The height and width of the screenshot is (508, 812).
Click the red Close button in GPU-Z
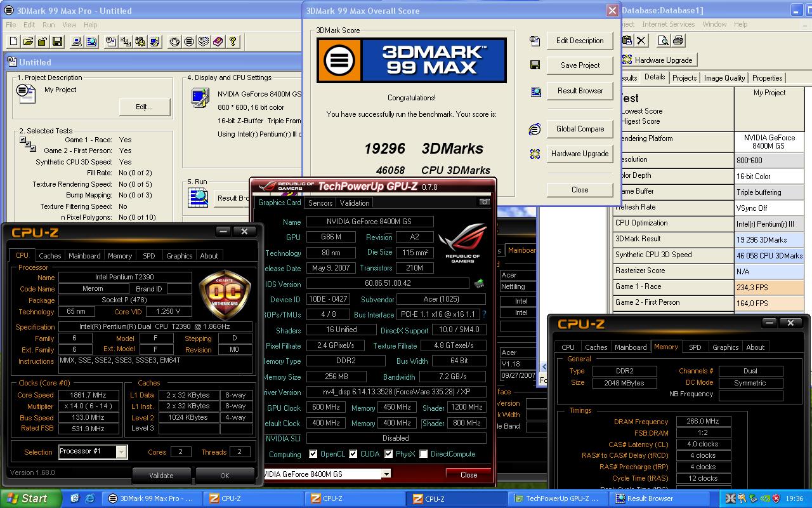pos(468,474)
